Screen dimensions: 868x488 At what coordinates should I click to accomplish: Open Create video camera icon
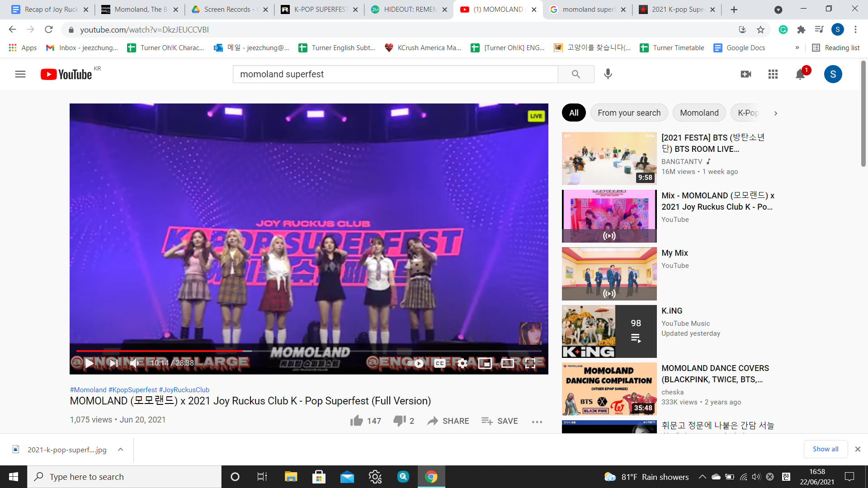point(746,74)
